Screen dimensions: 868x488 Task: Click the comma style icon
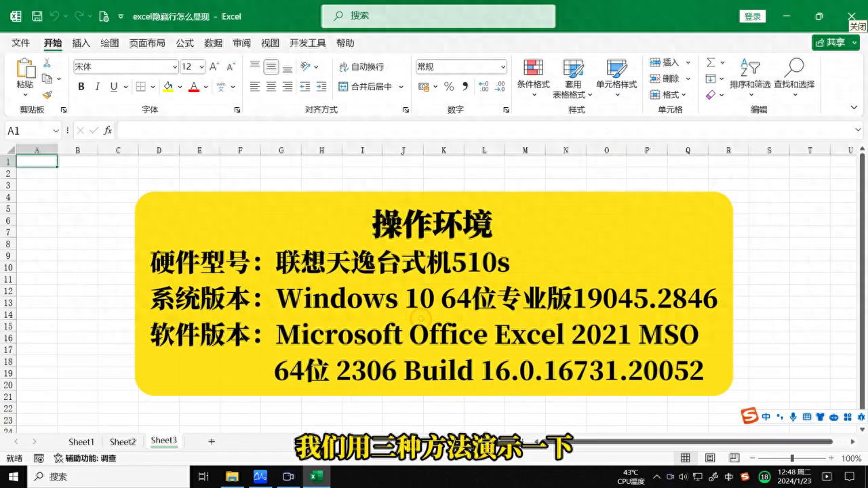(465, 87)
